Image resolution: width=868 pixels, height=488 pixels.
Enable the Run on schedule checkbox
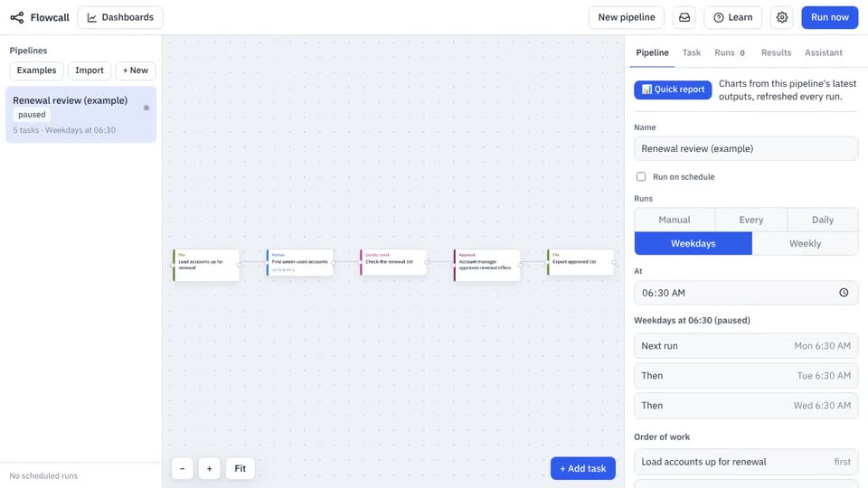641,176
